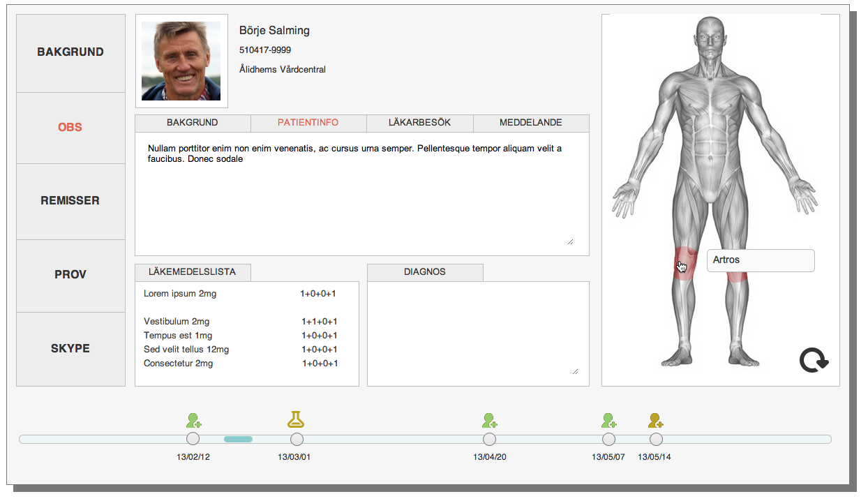Select the DIAGNOS tab
The image size is (868, 501).
(x=425, y=272)
